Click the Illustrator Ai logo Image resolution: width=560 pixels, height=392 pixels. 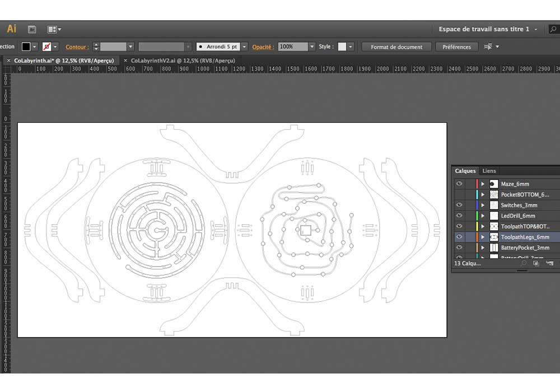point(11,29)
